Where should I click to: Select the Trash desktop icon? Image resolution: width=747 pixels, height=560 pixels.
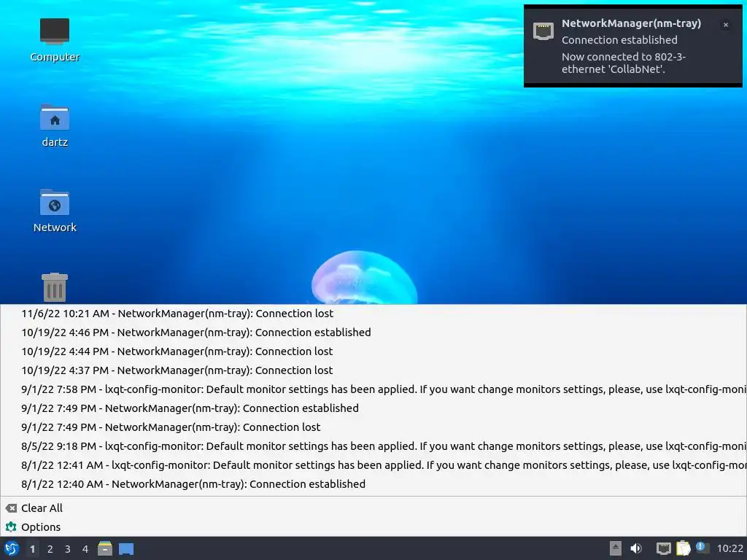[x=54, y=287]
